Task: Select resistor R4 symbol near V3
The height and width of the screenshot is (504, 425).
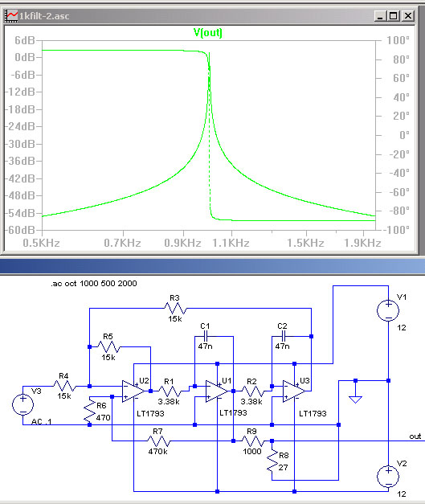Action: [64, 386]
